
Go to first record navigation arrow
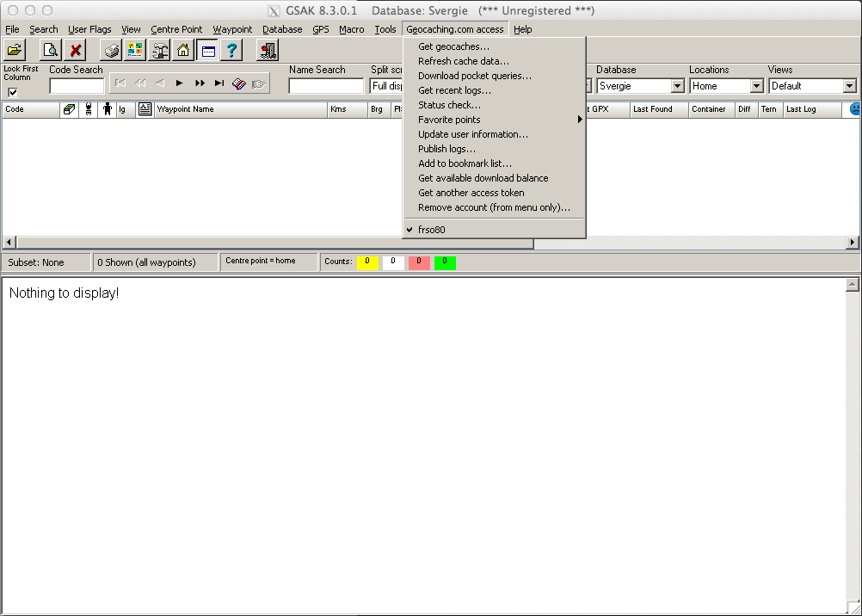(x=120, y=83)
